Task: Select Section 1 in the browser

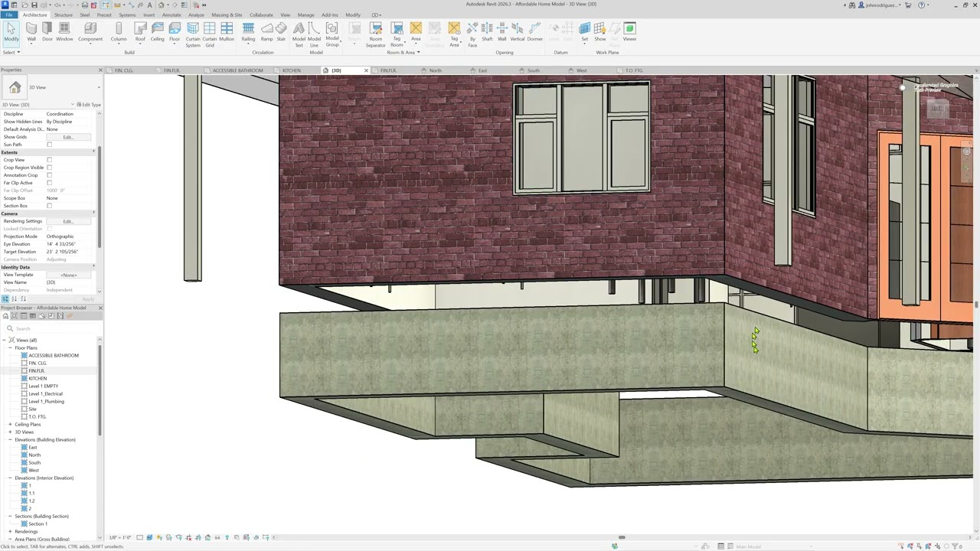Action: point(38,524)
